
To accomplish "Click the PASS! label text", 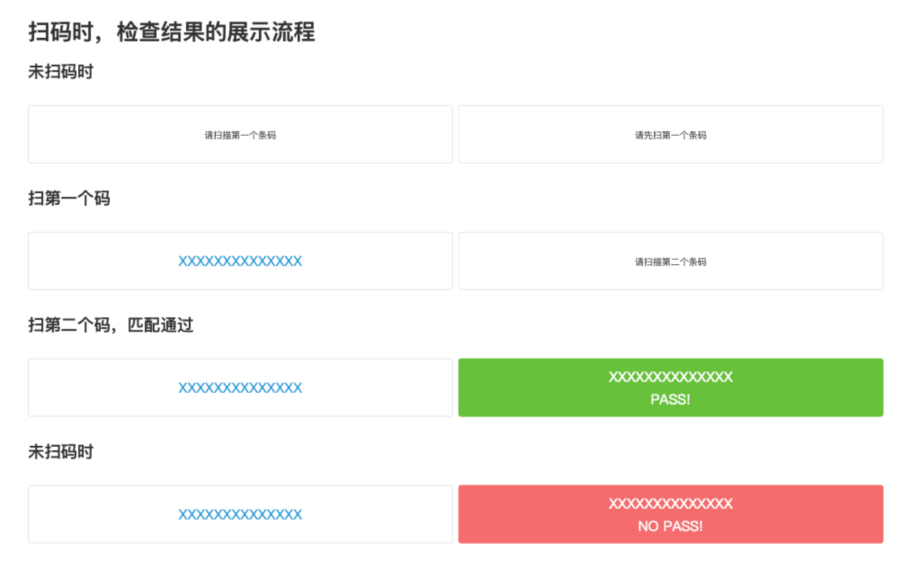I will 670,399.
